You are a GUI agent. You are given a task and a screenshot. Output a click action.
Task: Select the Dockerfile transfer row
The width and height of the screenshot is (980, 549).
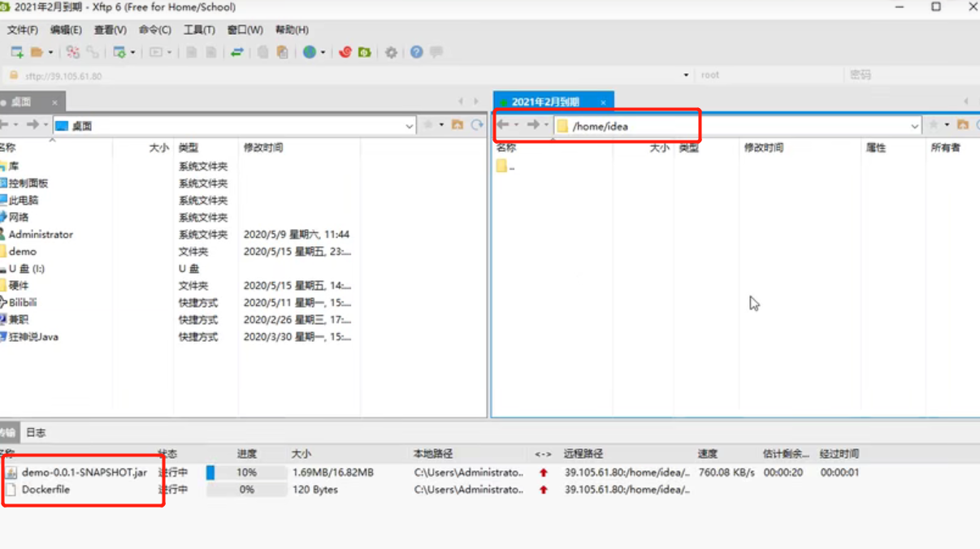pos(490,490)
